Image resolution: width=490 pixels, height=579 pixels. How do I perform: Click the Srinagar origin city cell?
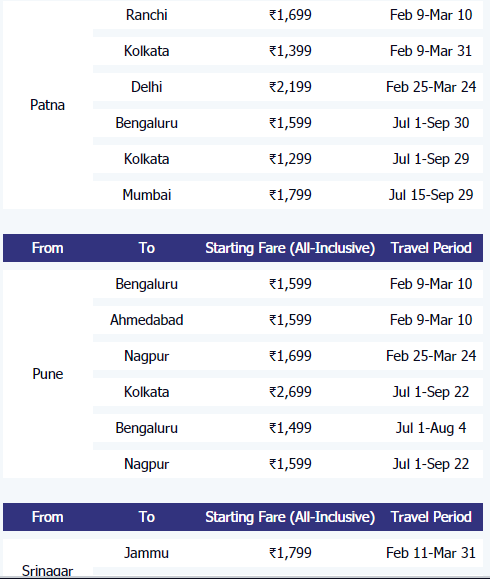click(47, 571)
